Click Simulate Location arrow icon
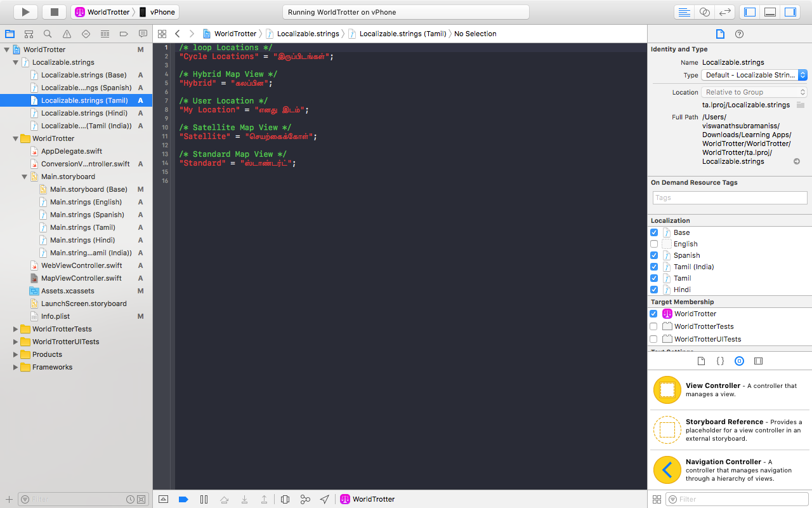 coord(325,499)
